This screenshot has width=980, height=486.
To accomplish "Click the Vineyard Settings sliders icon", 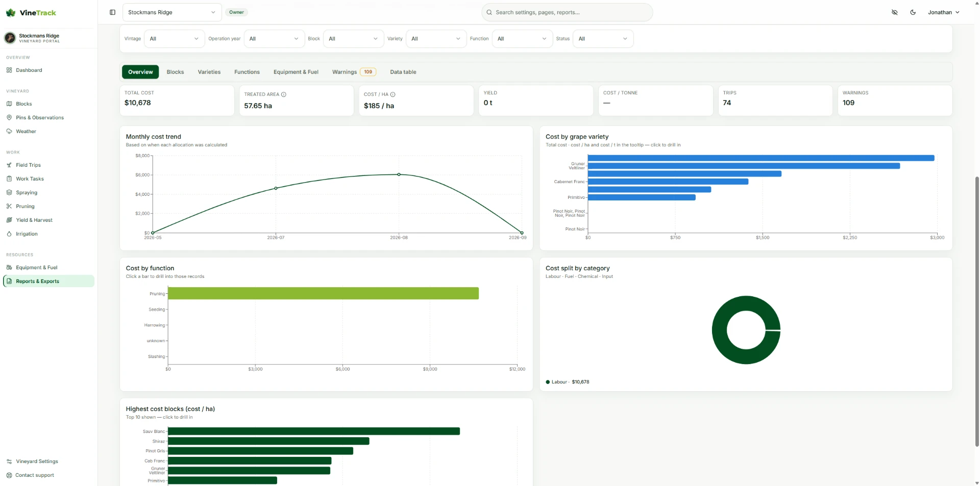I will [9, 462].
